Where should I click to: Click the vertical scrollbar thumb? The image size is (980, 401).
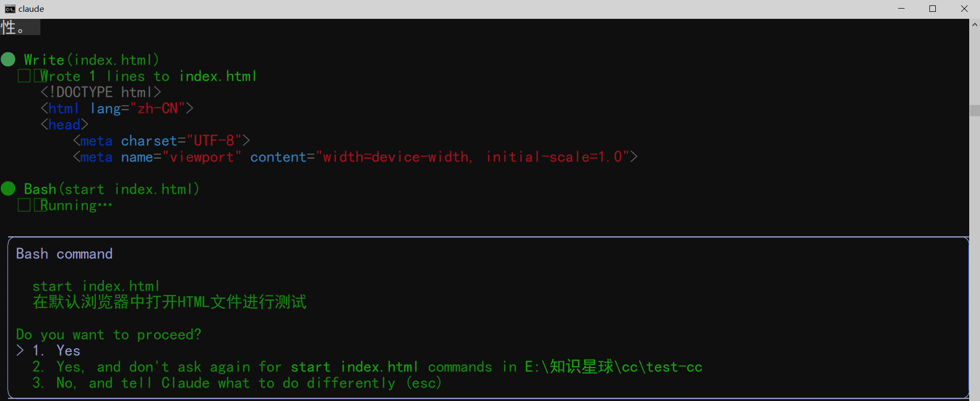(x=975, y=110)
